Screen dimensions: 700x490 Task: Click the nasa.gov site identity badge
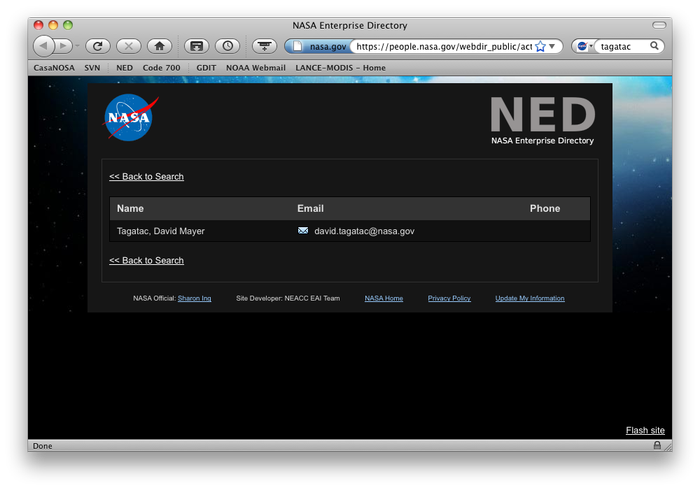(x=318, y=46)
